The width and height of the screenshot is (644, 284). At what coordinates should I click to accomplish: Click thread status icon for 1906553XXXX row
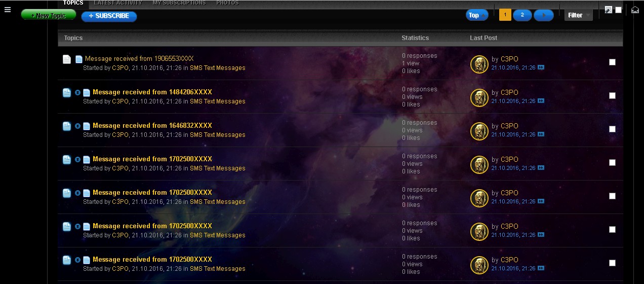point(67,59)
